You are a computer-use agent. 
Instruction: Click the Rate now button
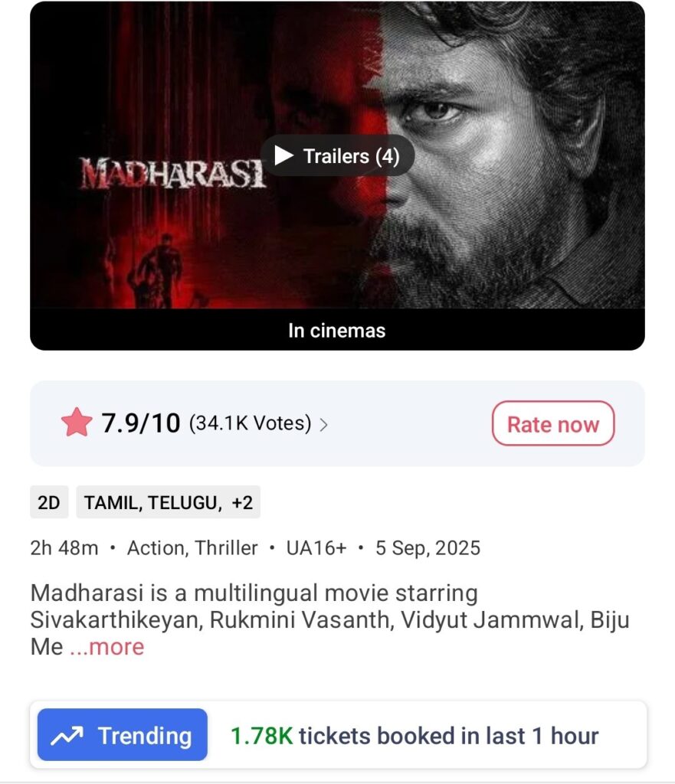[553, 423]
